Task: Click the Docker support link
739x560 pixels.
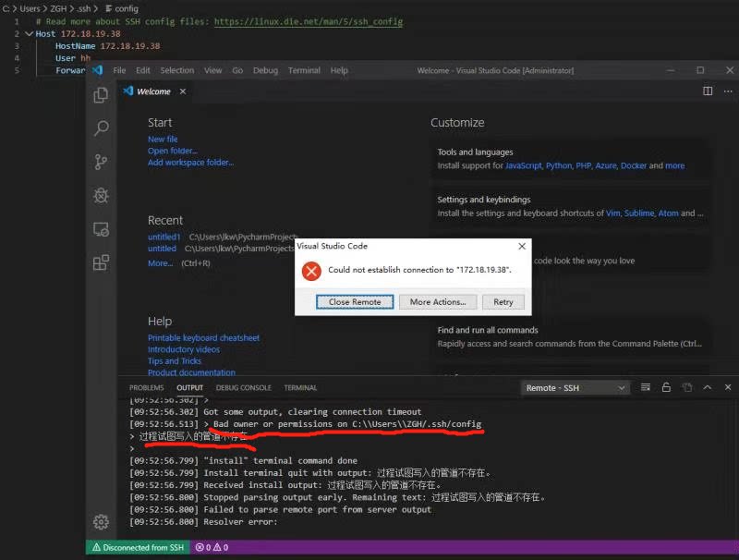Action: coord(634,165)
